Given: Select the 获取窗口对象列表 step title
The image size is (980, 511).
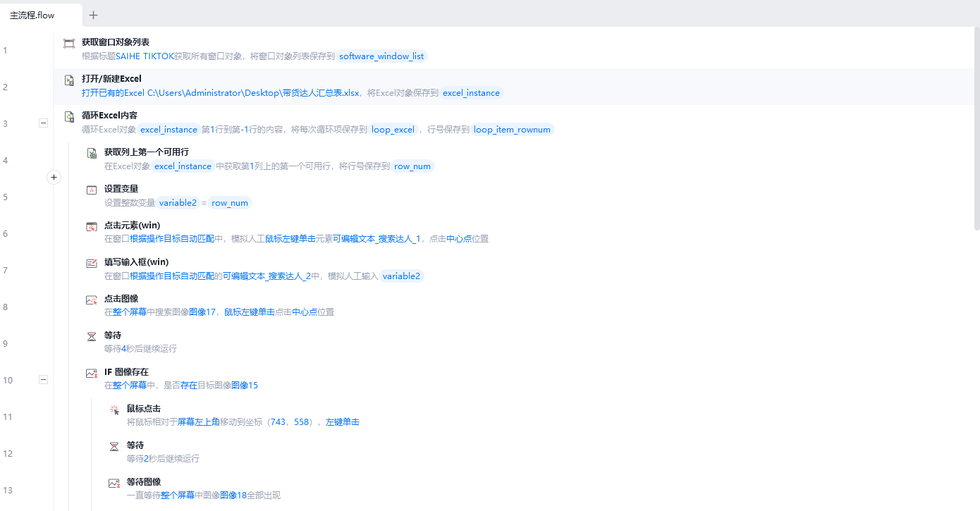Looking at the screenshot, I should (x=116, y=42).
